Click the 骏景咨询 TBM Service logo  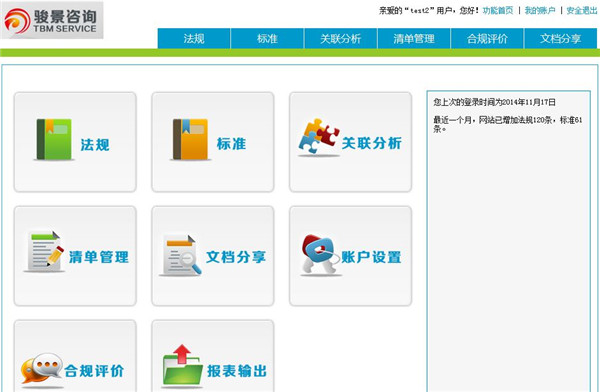pos(52,20)
